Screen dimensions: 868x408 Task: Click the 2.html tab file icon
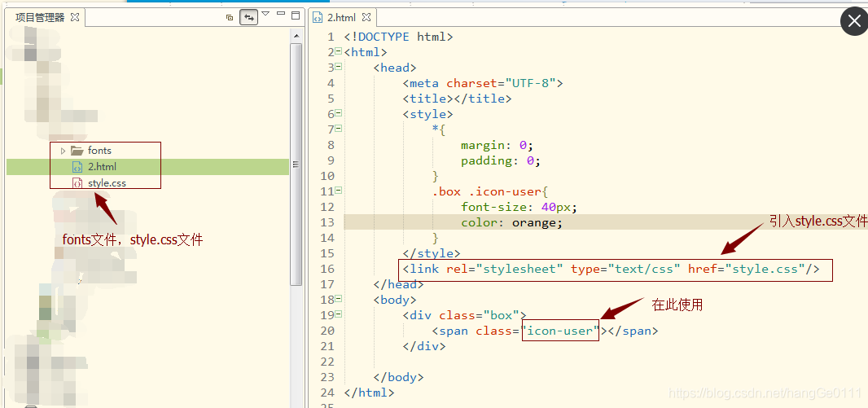(x=318, y=18)
